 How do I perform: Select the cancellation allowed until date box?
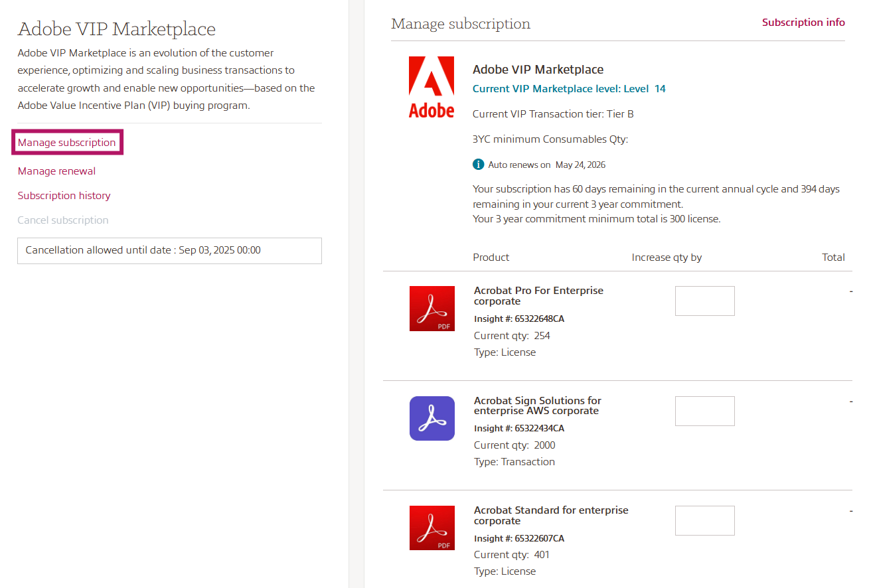pyautogui.click(x=169, y=250)
